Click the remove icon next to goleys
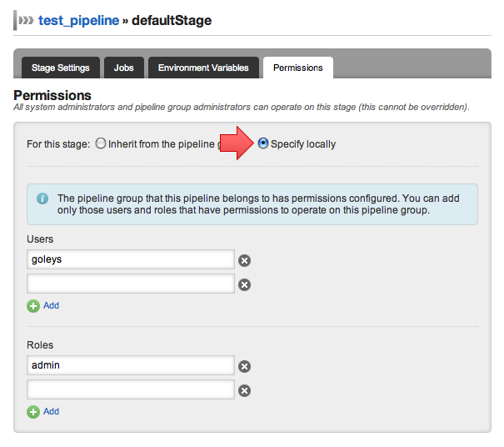Viewport: 504px width, 447px height. [x=245, y=260]
